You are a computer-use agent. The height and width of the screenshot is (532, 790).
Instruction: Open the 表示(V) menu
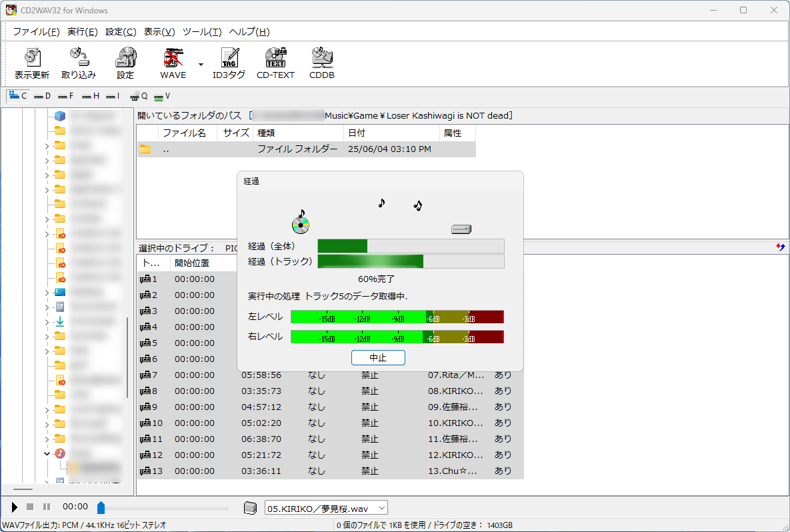coord(159,32)
